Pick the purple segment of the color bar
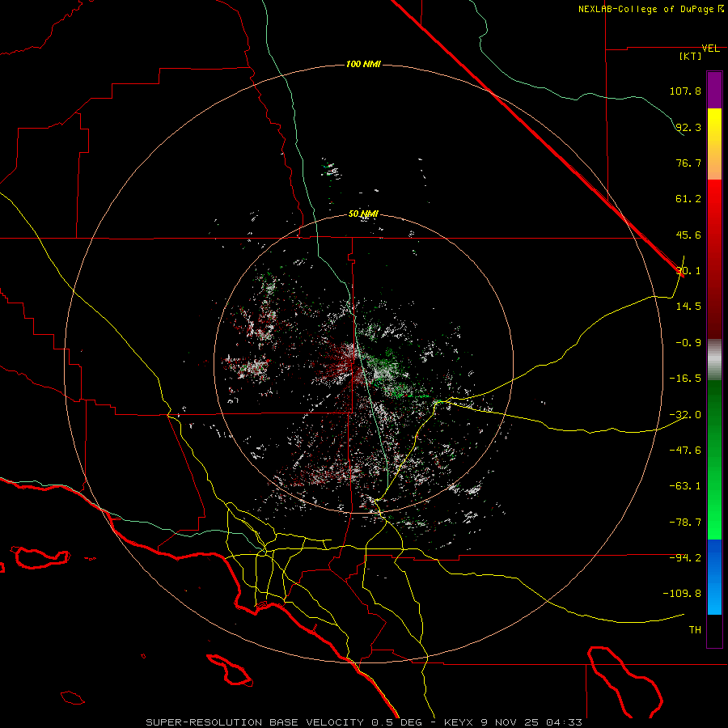This screenshot has height=728, width=728. click(714, 90)
